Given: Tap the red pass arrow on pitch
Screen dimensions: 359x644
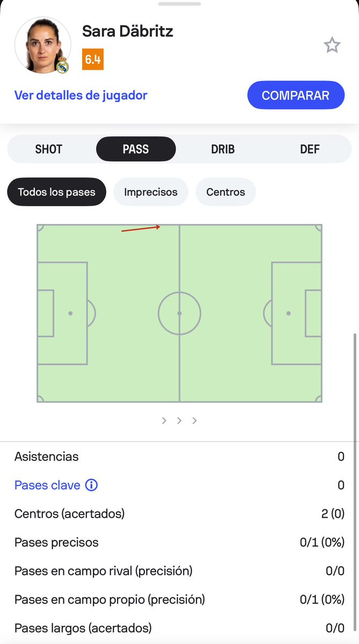Looking at the screenshot, I should point(141,228).
